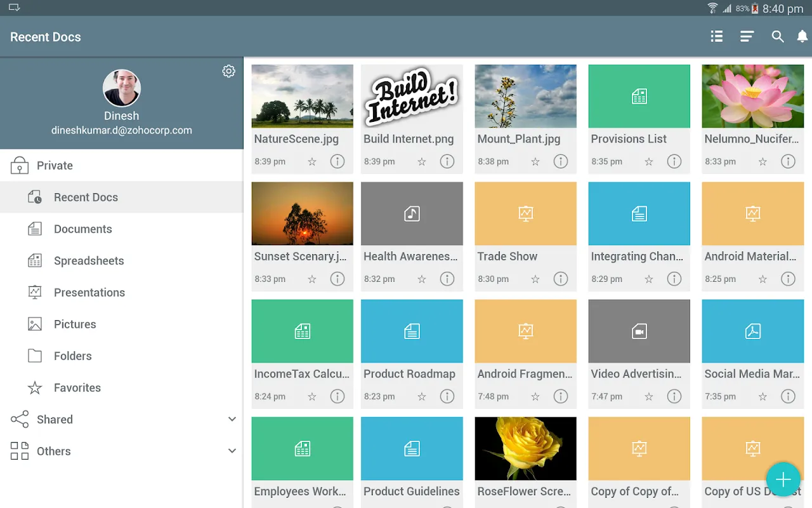The width and height of the screenshot is (812, 508).
Task: Star Build Internet.png as favorite
Action: click(x=422, y=162)
